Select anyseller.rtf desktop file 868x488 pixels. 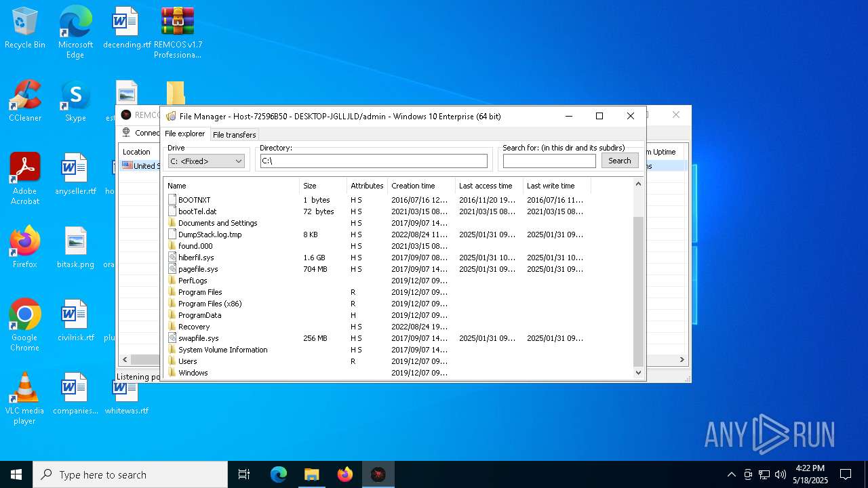point(75,175)
